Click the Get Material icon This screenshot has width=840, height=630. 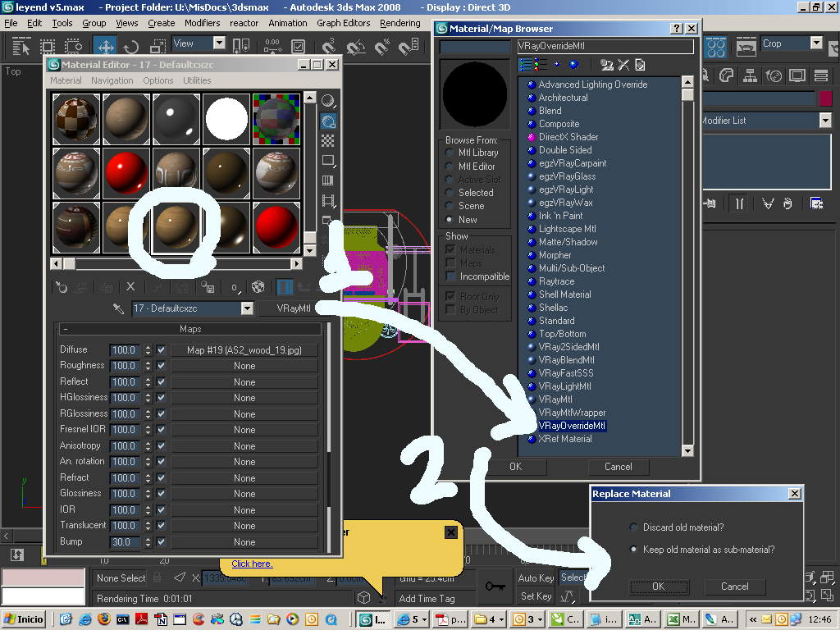[62, 288]
